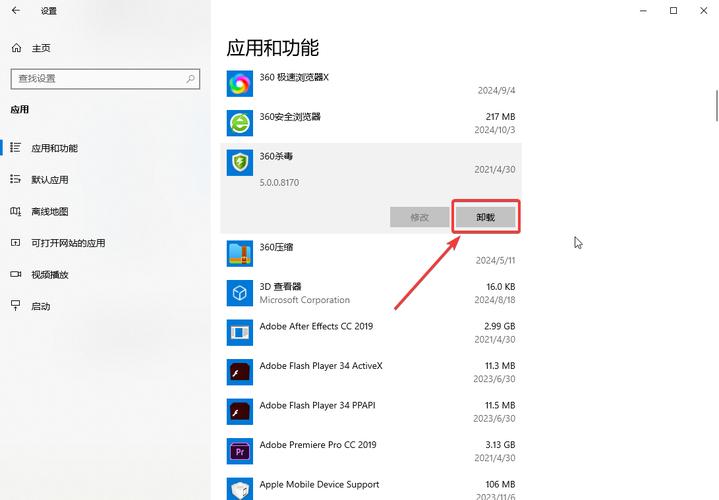The height and width of the screenshot is (500, 719).
Task: Click the Video playback camera icon
Action: 16,274
